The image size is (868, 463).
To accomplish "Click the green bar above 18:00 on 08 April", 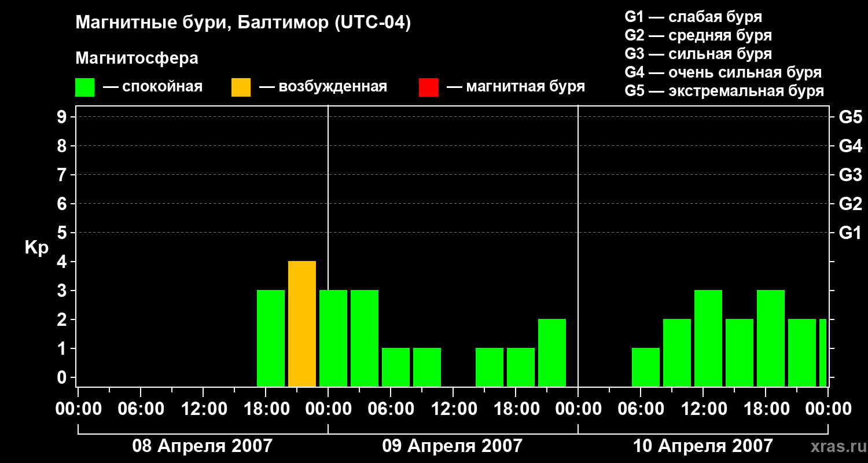I will point(271,338).
